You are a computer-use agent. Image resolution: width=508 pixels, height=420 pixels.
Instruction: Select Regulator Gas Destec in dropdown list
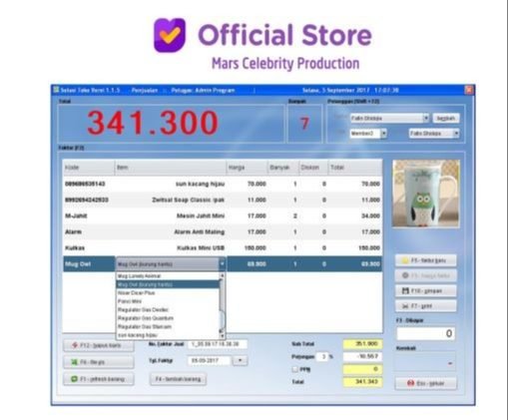168,309
